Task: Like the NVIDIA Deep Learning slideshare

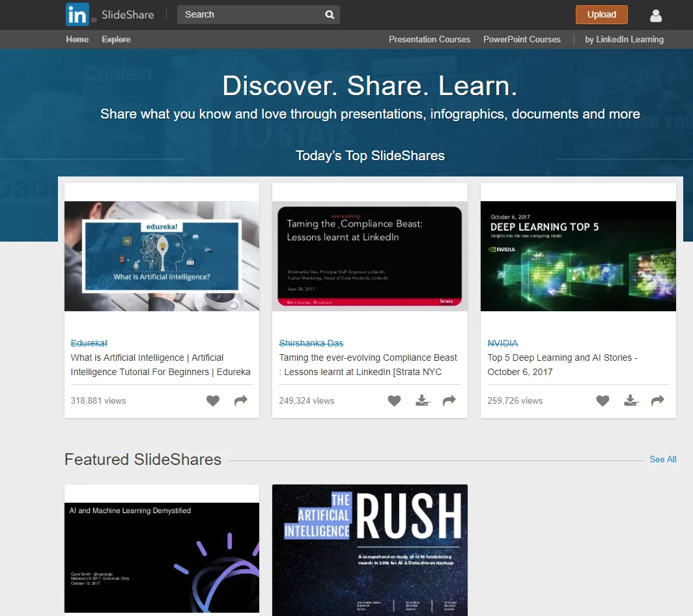Action: [603, 400]
